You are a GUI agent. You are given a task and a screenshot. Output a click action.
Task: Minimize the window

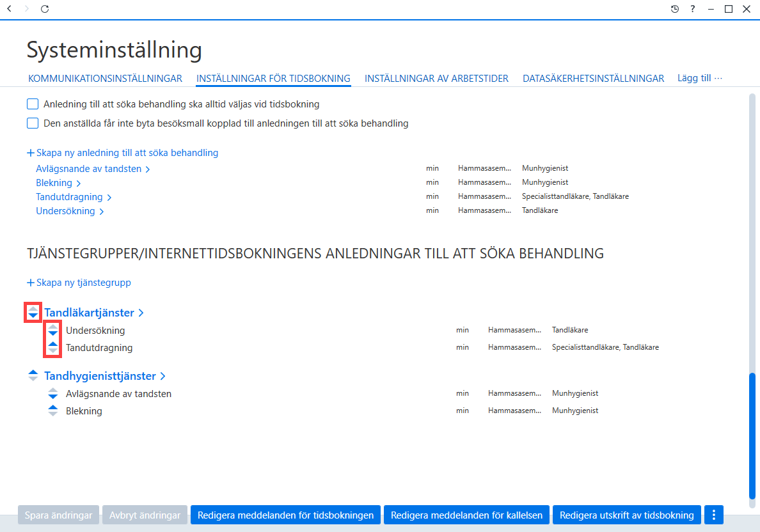711,9
